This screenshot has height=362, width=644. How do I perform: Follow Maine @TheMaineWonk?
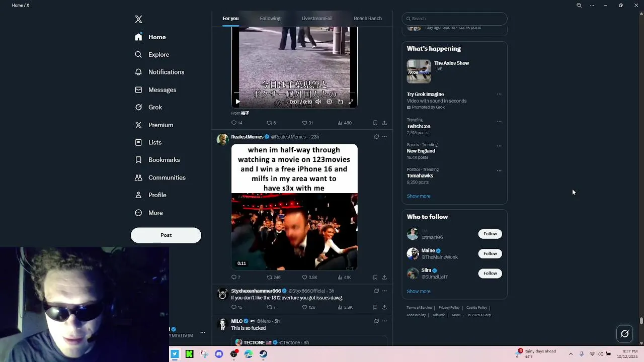[490, 253]
